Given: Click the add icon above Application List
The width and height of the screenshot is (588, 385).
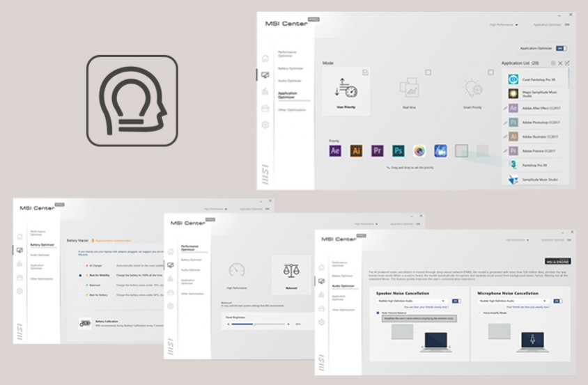Looking at the screenshot, I should [553, 63].
